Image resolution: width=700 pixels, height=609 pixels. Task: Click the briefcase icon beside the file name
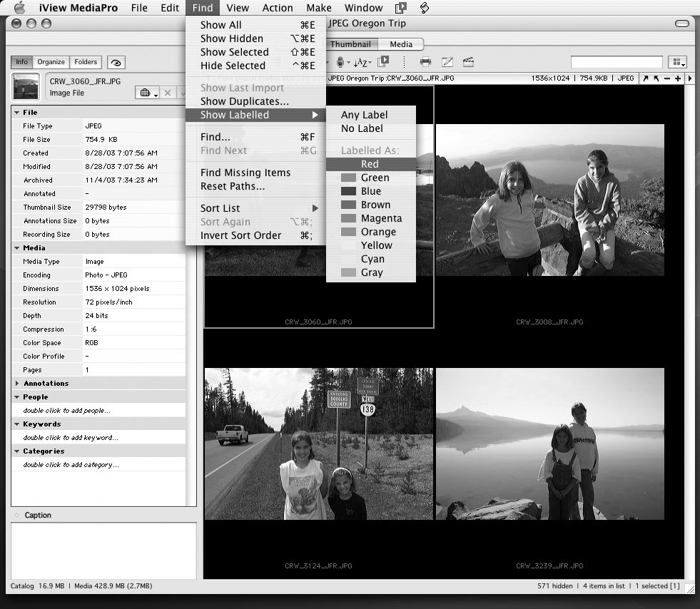pyautogui.click(x=145, y=93)
